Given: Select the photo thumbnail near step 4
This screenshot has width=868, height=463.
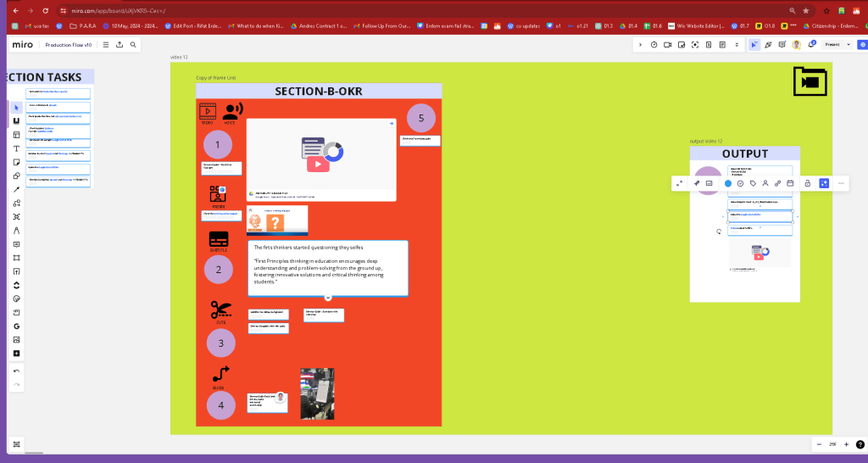Looking at the screenshot, I should [317, 393].
